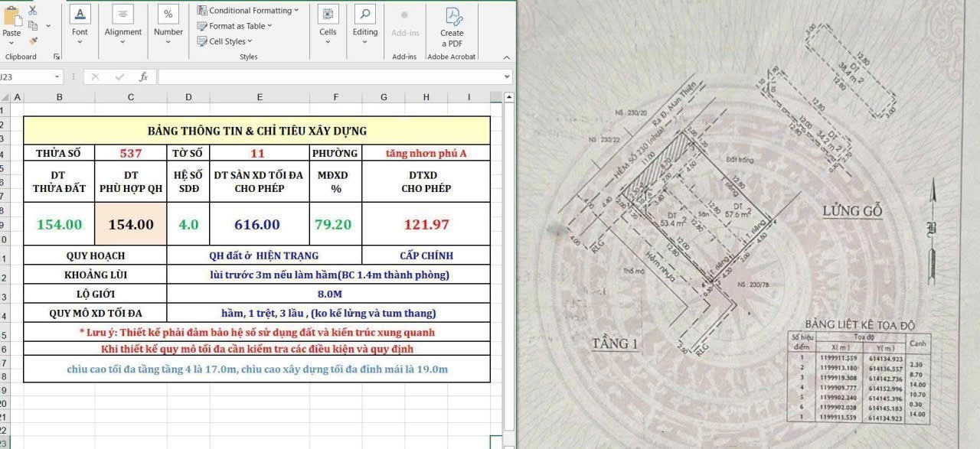Select column F header

[x=336, y=97]
